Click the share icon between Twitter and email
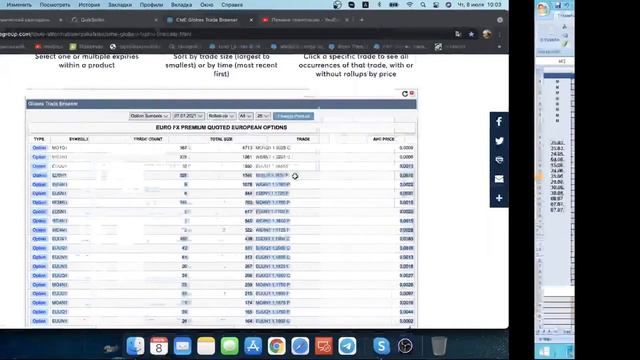This screenshot has width=640, height=360. (x=499, y=160)
